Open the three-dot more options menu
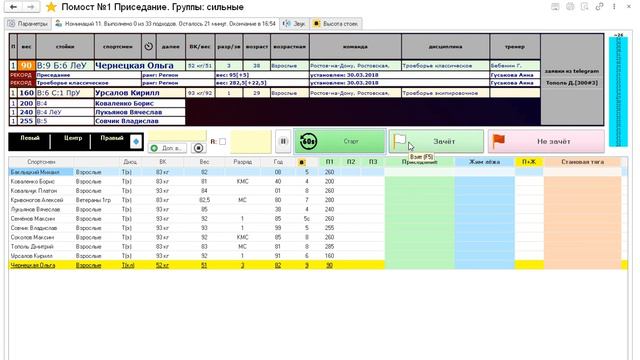 pyautogui.click(x=614, y=7)
